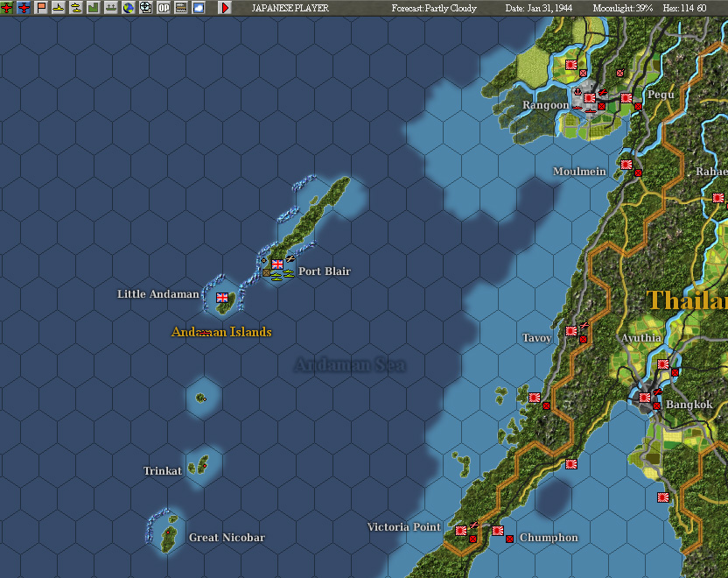Click the red plane icon on blue background
The height and width of the screenshot is (578, 728).
click(24, 7)
